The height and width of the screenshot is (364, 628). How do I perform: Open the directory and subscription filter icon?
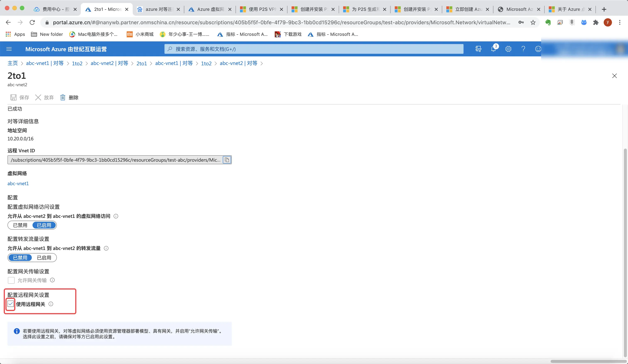point(478,49)
